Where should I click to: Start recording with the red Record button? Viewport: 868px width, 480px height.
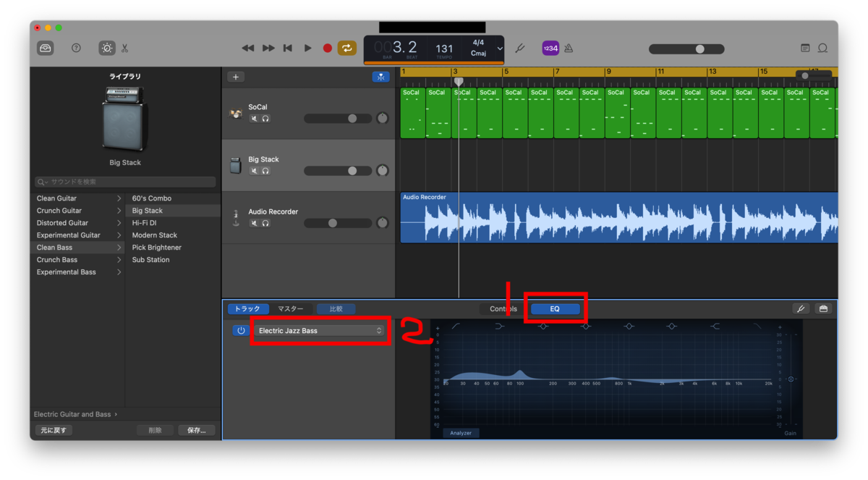(328, 48)
